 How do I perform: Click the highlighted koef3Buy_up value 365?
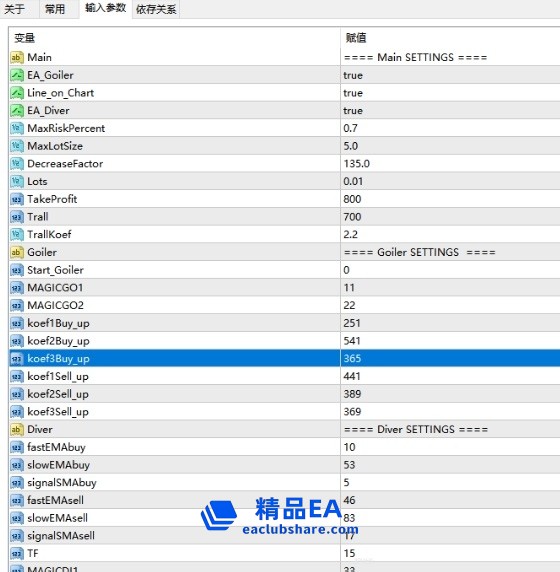pyautogui.click(x=352, y=359)
